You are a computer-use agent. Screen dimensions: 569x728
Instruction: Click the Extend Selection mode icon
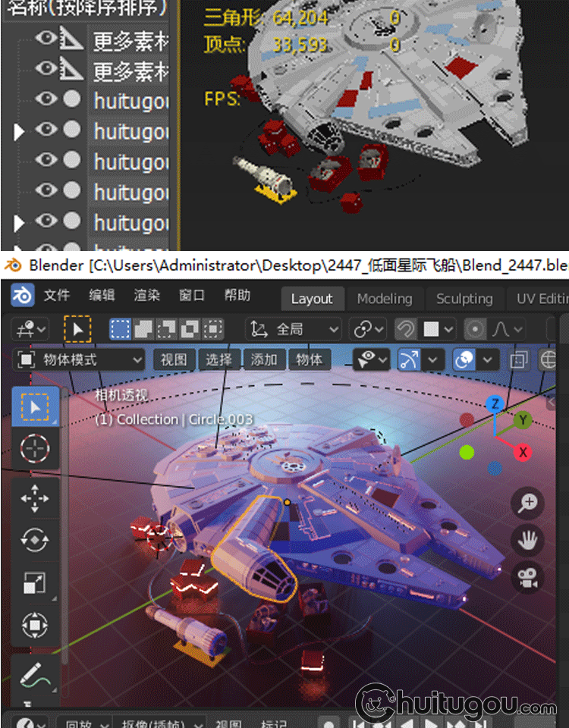coord(143,329)
